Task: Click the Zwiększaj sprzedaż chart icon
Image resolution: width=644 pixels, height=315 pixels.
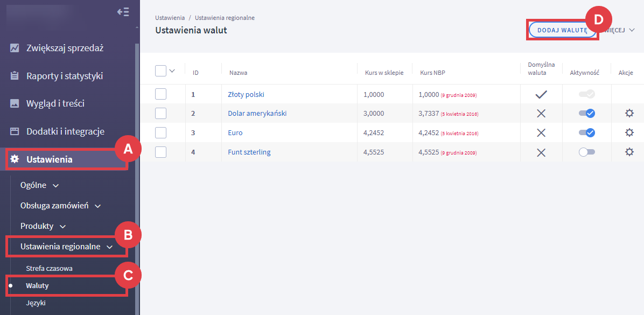Action: 15,48
